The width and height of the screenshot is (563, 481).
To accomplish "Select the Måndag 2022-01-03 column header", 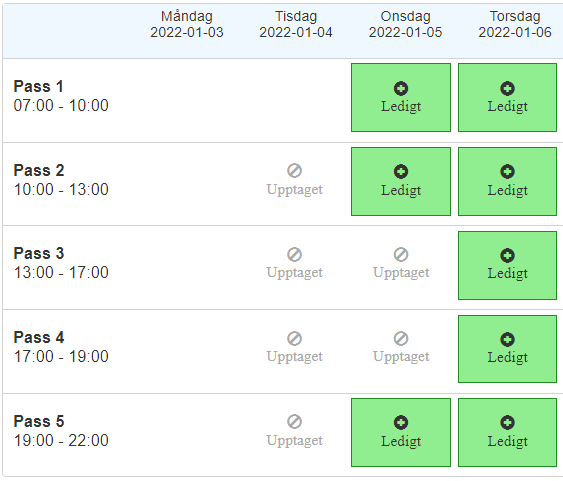I will [187, 24].
